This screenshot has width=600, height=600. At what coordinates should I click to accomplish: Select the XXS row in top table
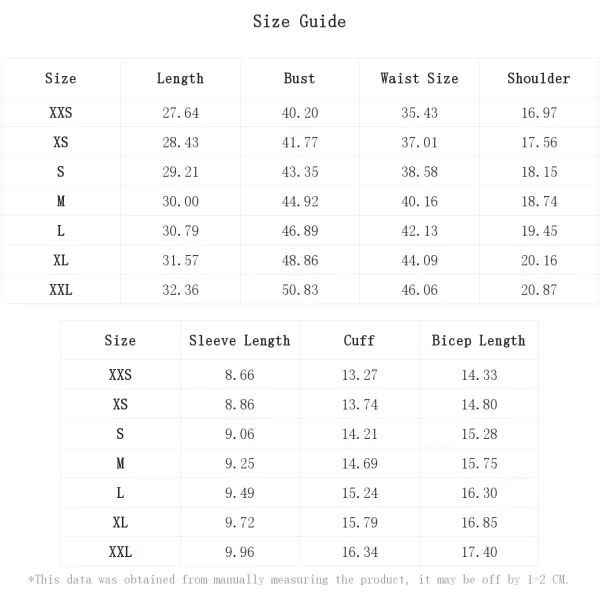(x=300, y=112)
